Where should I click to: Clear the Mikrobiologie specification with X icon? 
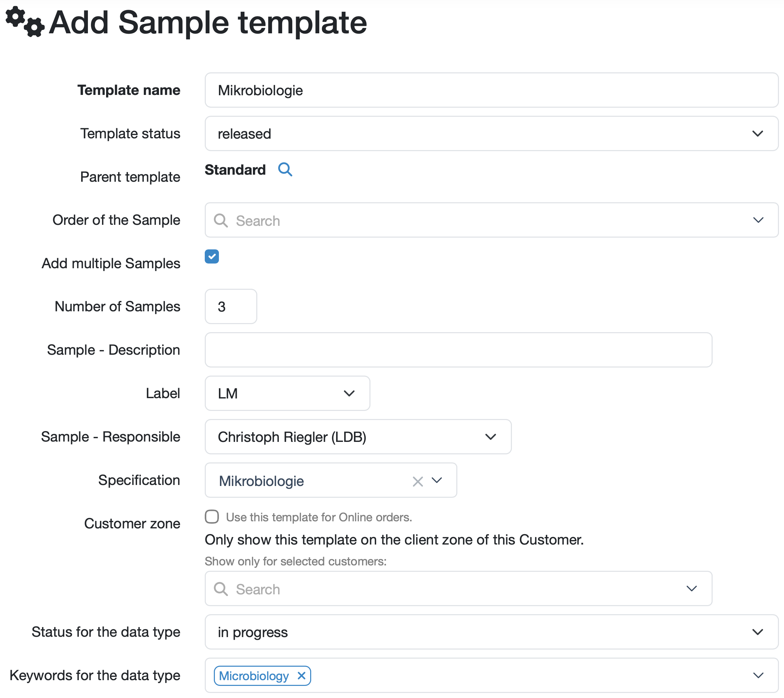[418, 481]
